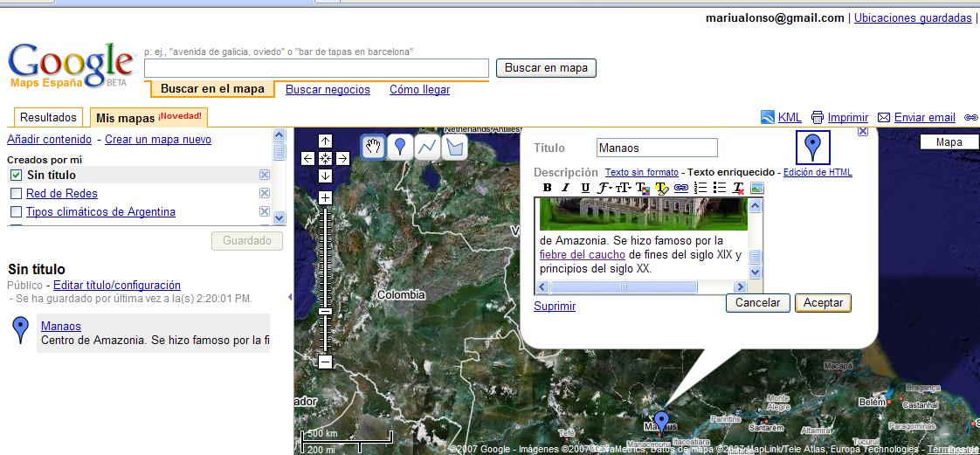Switch to Mapa view
The width and height of the screenshot is (980, 455).
(949, 142)
